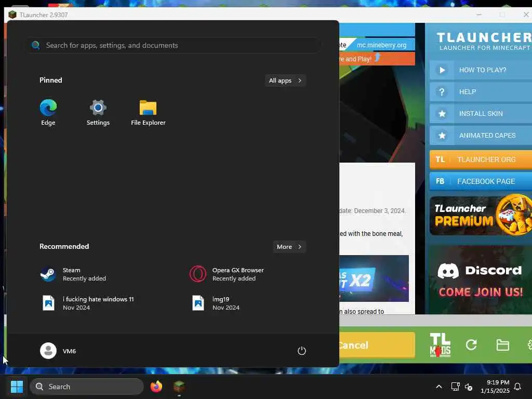
Task: Click the refresh icon in TLauncher
Action: point(471,345)
